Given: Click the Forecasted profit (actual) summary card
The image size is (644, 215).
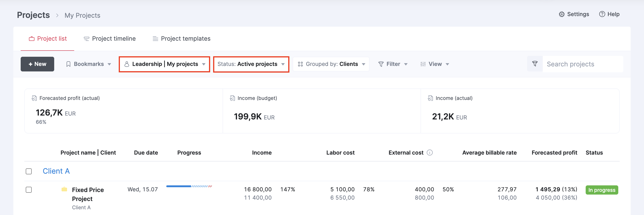Looking at the screenshot, I should [x=124, y=111].
